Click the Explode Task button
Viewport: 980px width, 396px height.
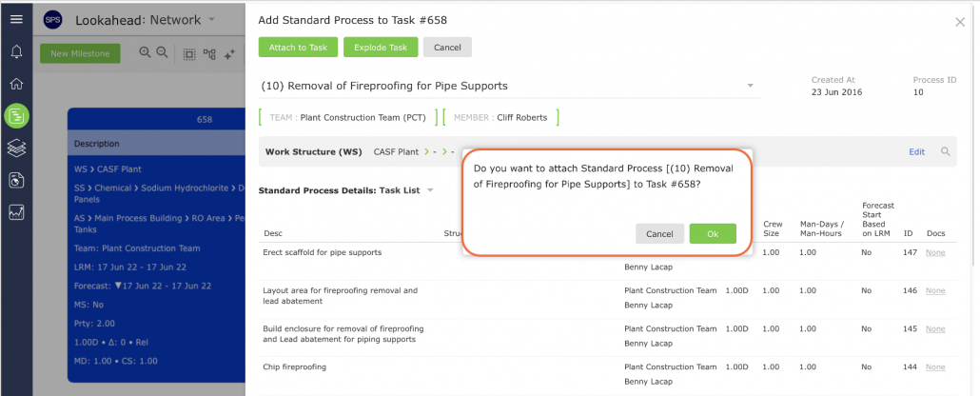click(381, 47)
